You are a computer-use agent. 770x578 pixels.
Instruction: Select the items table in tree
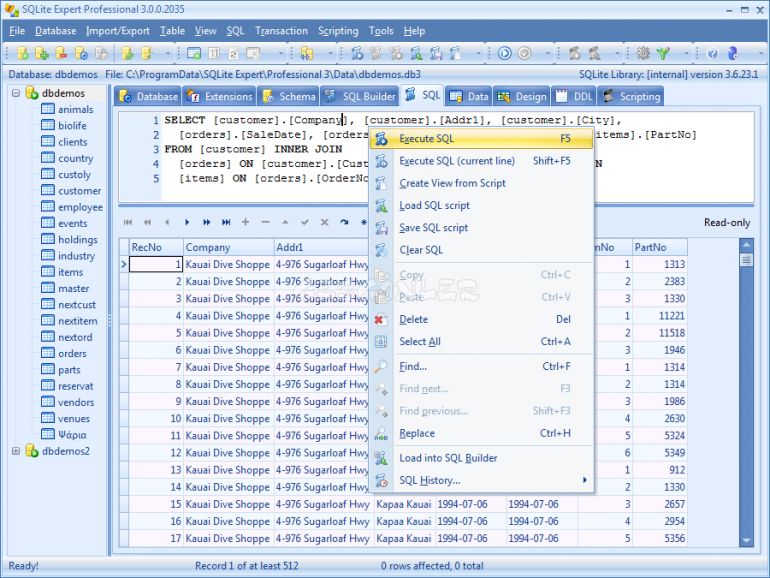click(x=70, y=272)
